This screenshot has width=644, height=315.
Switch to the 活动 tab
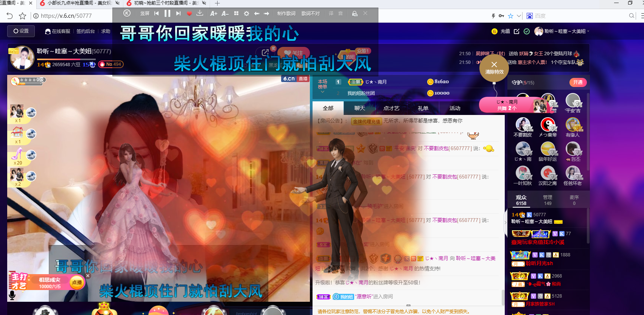click(x=455, y=108)
